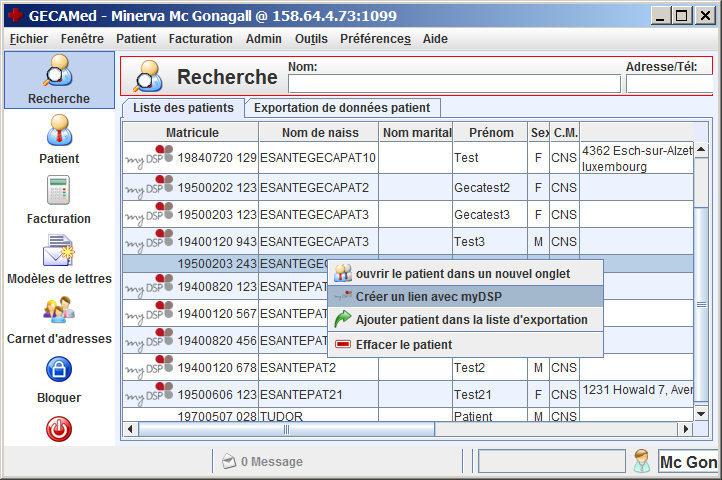722x480 pixels.
Task: Click the vertical scrollbar down arrow
Action: pyautogui.click(x=702, y=414)
